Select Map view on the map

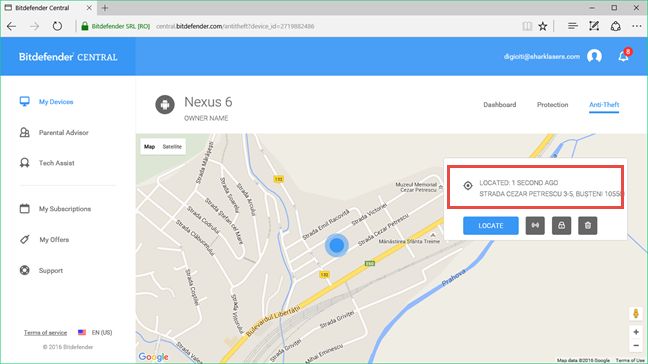pos(150,147)
